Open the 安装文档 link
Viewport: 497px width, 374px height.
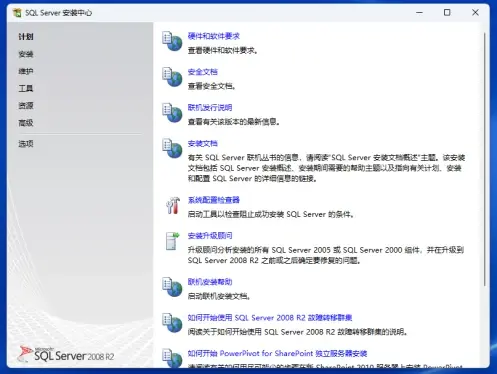[203, 143]
